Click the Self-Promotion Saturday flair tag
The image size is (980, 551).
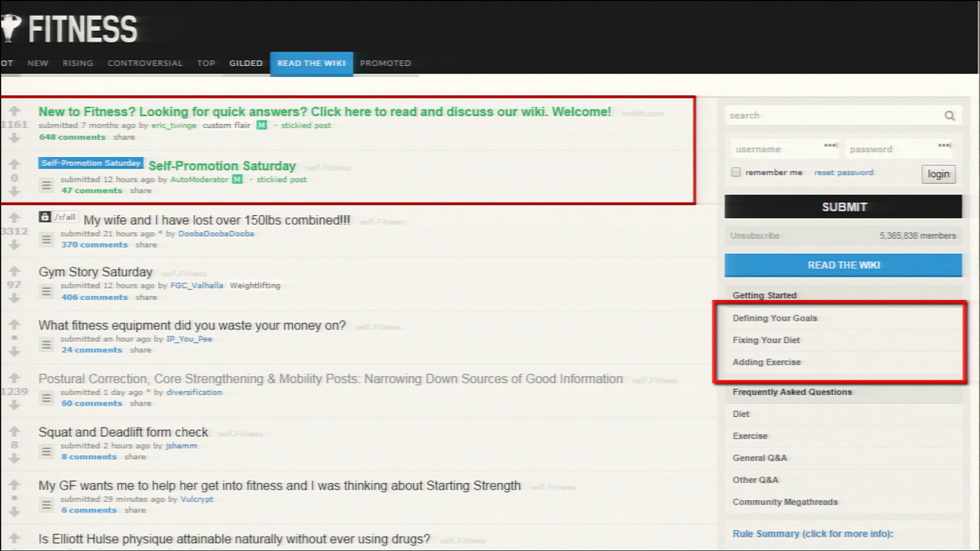pos(91,163)
